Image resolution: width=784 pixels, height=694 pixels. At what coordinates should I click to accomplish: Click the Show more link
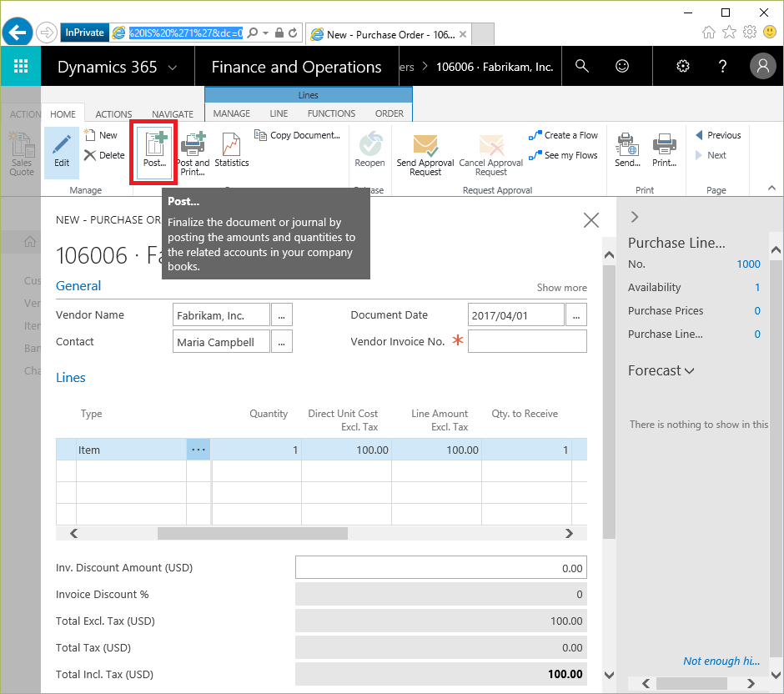[x=561, y=288]
